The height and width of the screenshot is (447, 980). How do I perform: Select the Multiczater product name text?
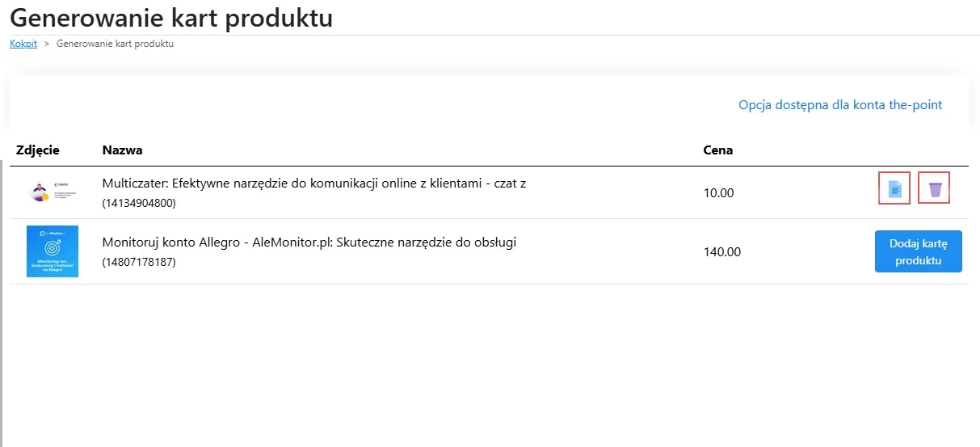313,183
